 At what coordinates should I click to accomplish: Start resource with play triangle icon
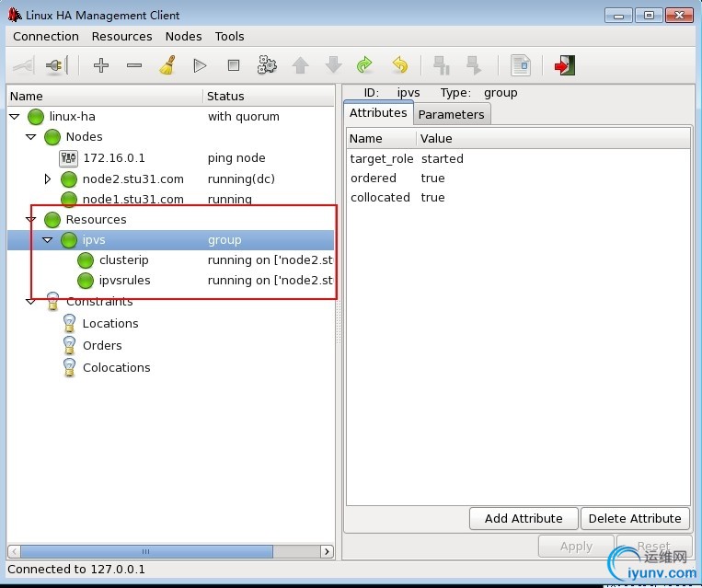[x=200, y=66]
